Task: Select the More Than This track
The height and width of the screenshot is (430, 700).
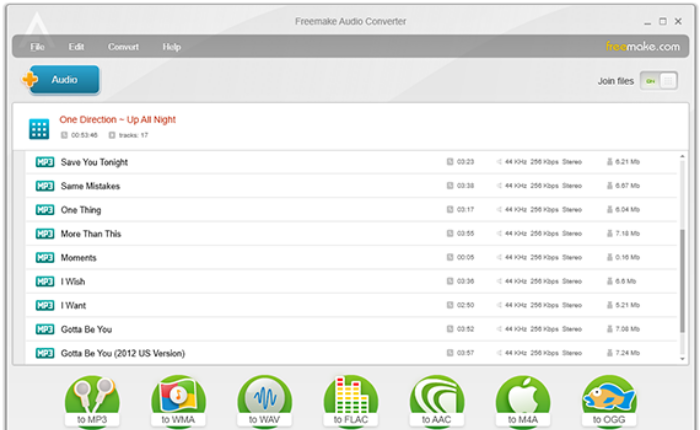Action: [352, 234]
